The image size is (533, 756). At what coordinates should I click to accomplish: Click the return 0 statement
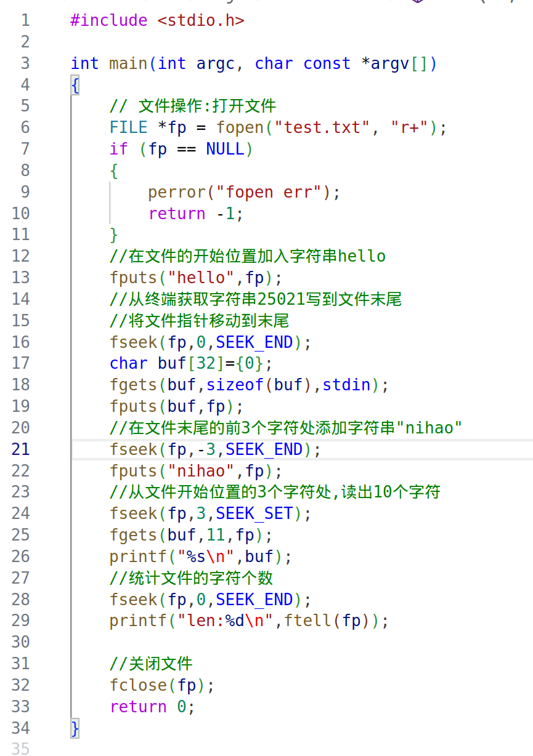pos(153,706)
